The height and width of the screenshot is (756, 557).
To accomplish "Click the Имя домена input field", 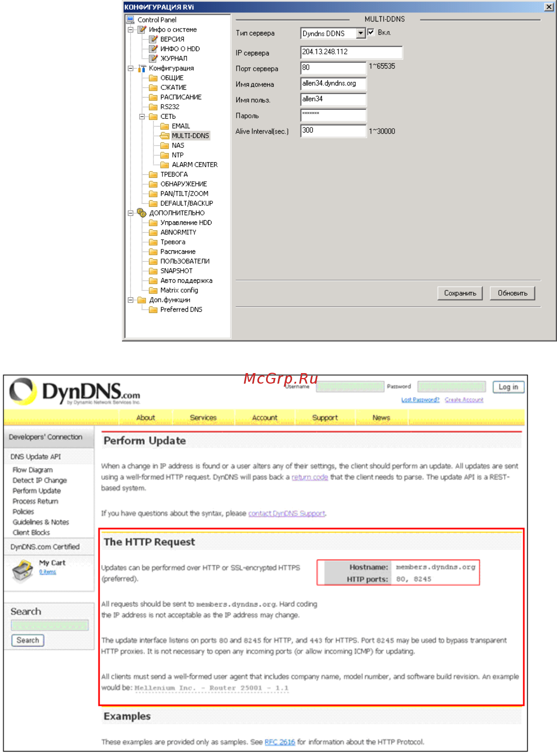I will [333, 84].
